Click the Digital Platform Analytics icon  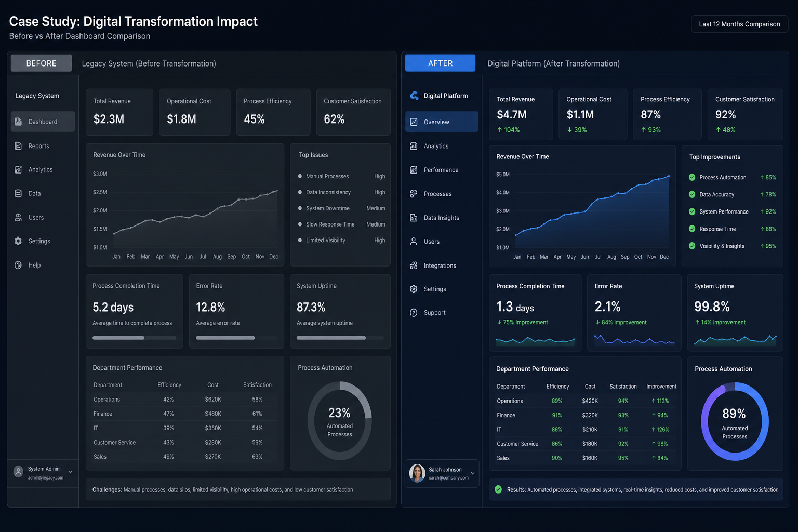(x=414, y=146)
